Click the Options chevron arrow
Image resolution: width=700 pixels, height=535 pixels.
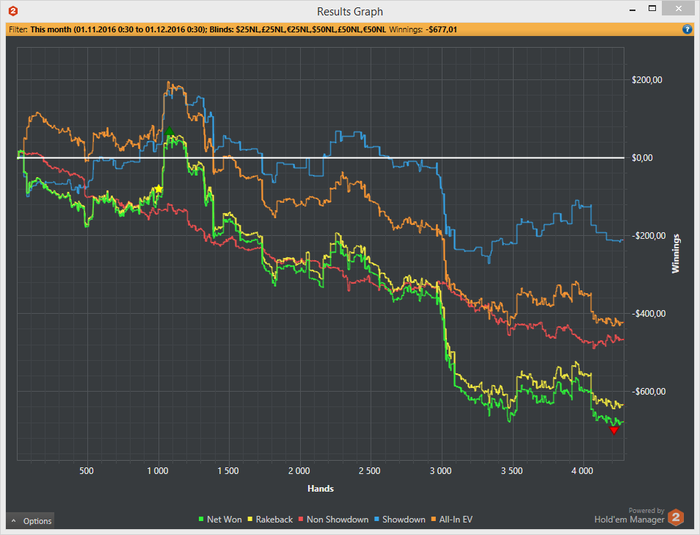tap(13, 521)
